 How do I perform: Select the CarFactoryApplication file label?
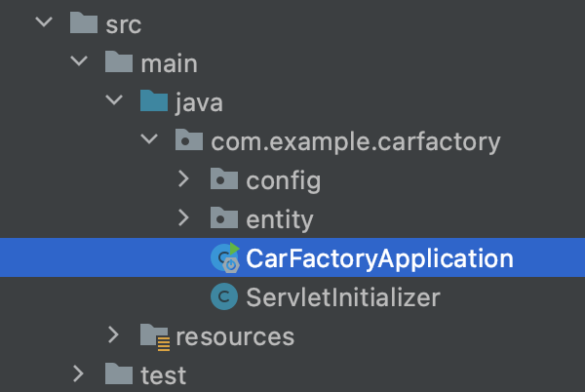(x=380, y=258)
